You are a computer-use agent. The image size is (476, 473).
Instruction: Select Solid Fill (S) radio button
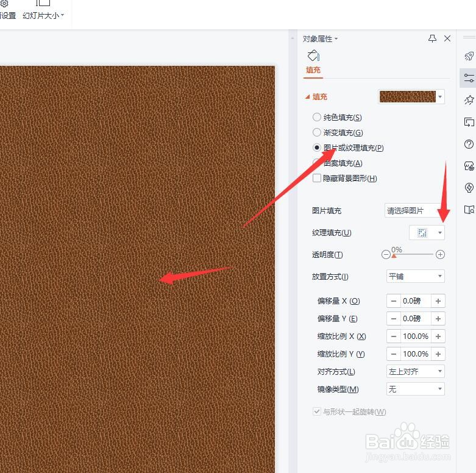pos(317,117)
